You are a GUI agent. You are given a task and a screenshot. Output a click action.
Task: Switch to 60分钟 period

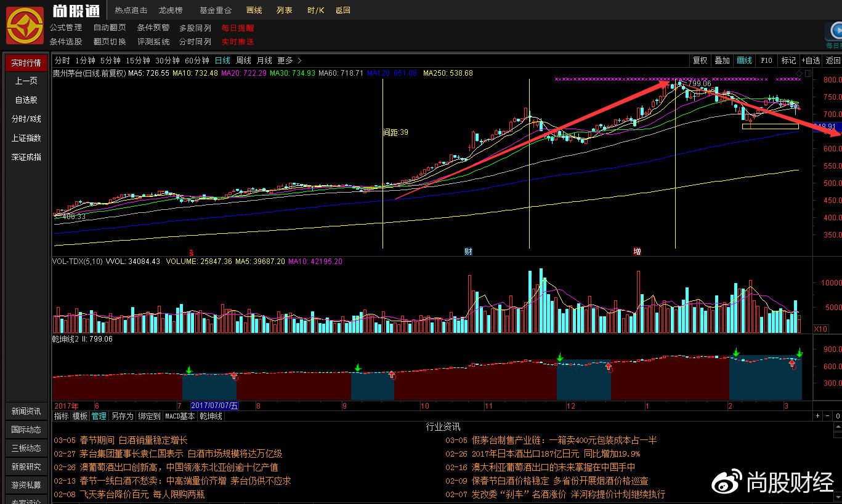coord(197,60)
